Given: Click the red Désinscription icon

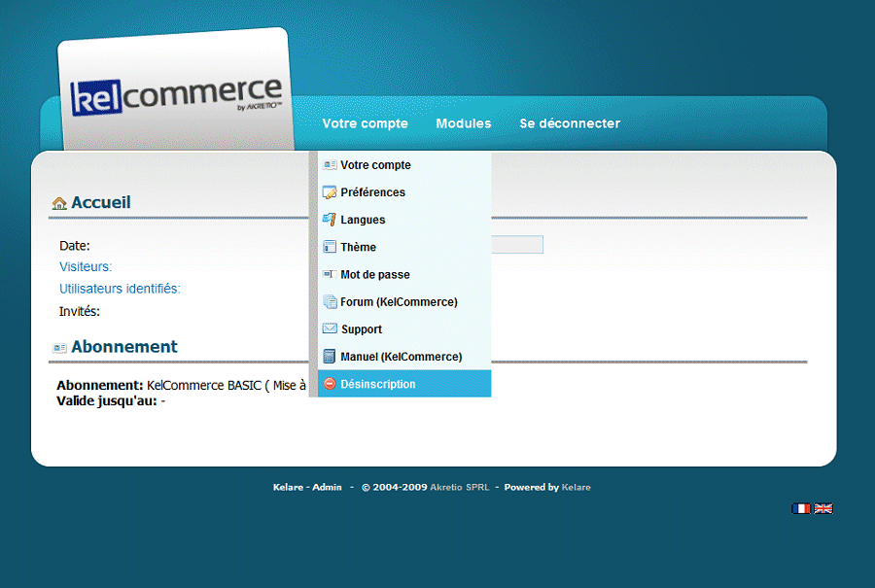Looking at the screenshot, I should 330,384.
